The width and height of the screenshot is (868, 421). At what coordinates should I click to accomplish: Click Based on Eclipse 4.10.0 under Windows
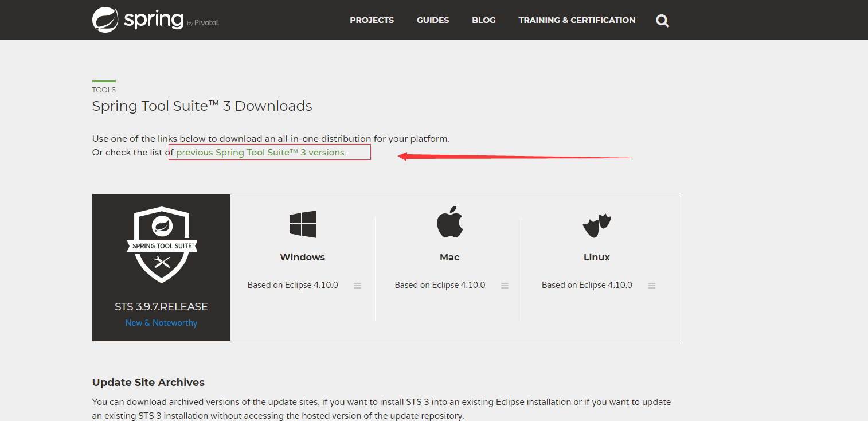[293, 285]
